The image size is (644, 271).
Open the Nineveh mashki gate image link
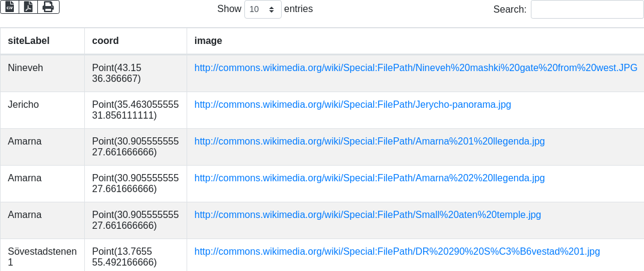(x=415, y=68)
